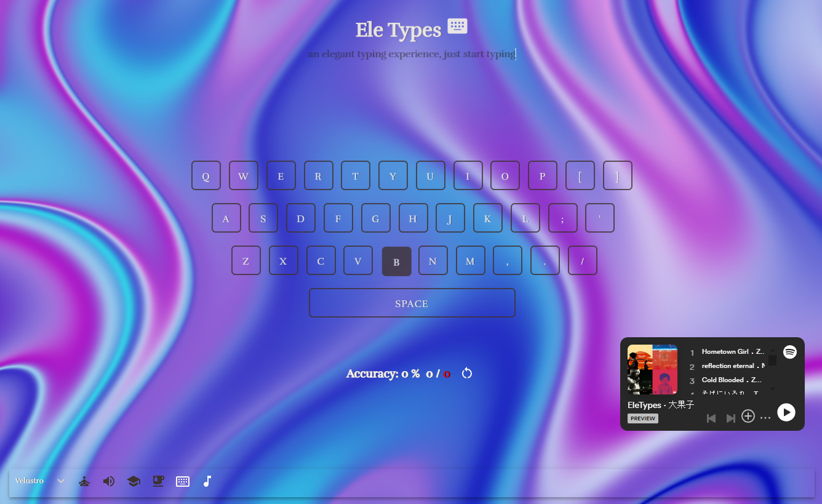Click the U key

430,175
